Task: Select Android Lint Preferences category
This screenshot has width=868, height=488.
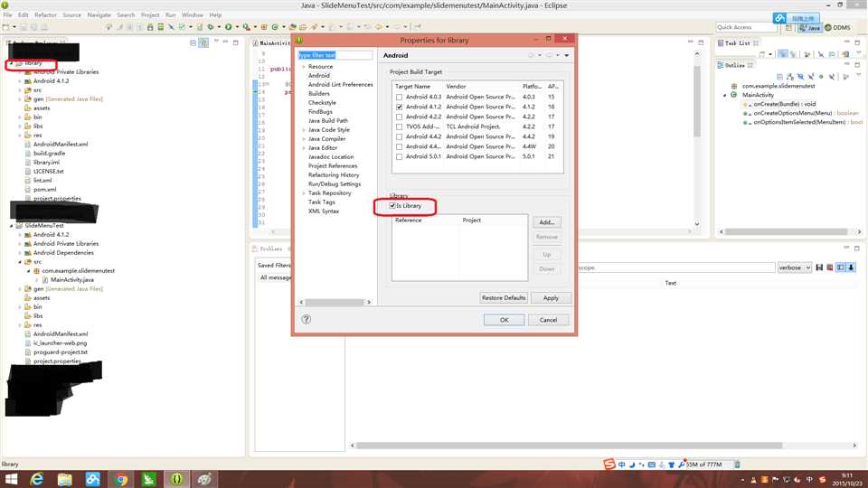Action: click(x=341, y=85)
